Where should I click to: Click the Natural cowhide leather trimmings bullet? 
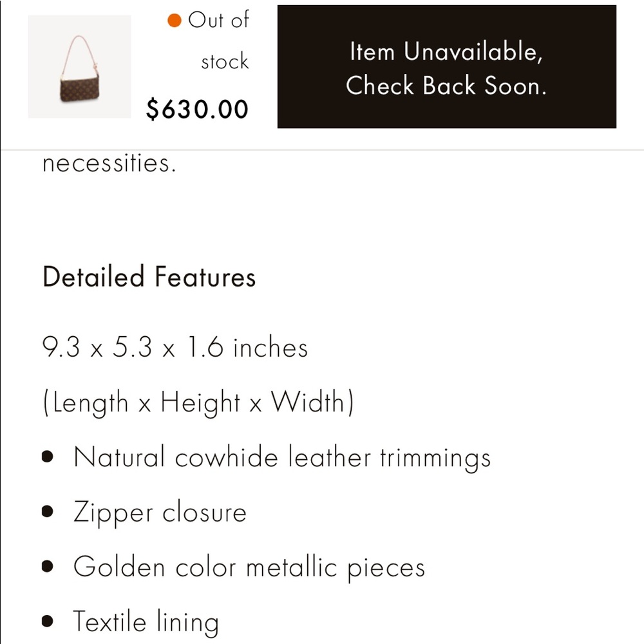click(x=282, y=457)
